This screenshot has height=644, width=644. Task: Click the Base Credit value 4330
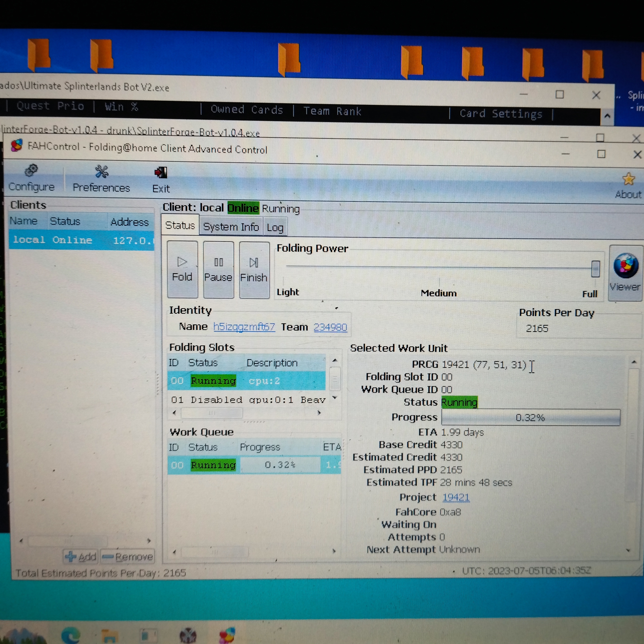[x=451, y=445]
